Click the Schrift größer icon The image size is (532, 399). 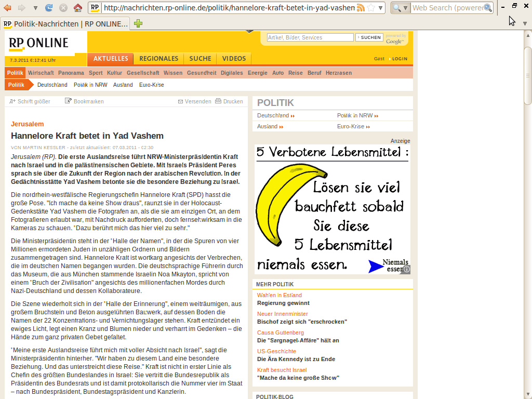[12, 101]
